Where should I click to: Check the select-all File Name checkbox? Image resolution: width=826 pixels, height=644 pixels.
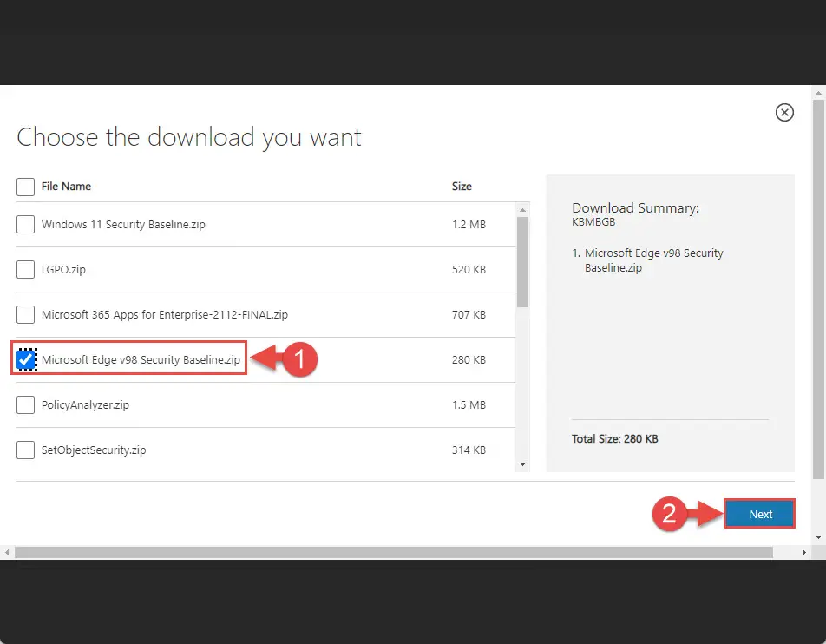coord(25,187)
